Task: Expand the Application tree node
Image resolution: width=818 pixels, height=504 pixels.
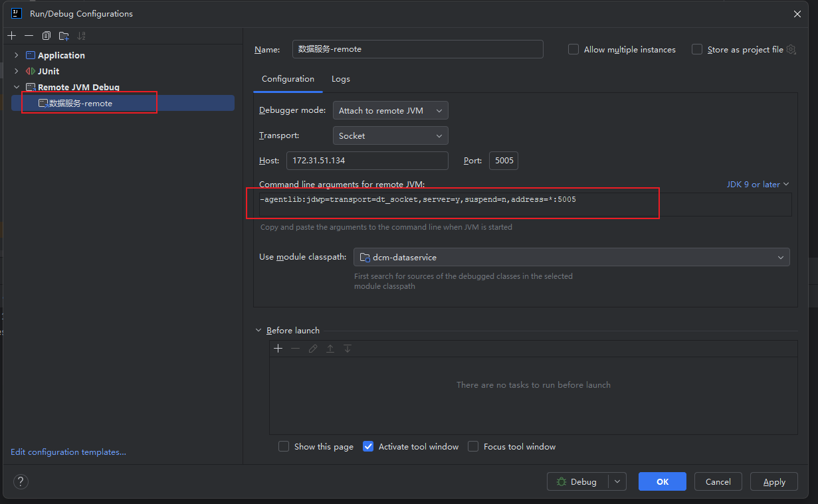Action: [17, 55]
